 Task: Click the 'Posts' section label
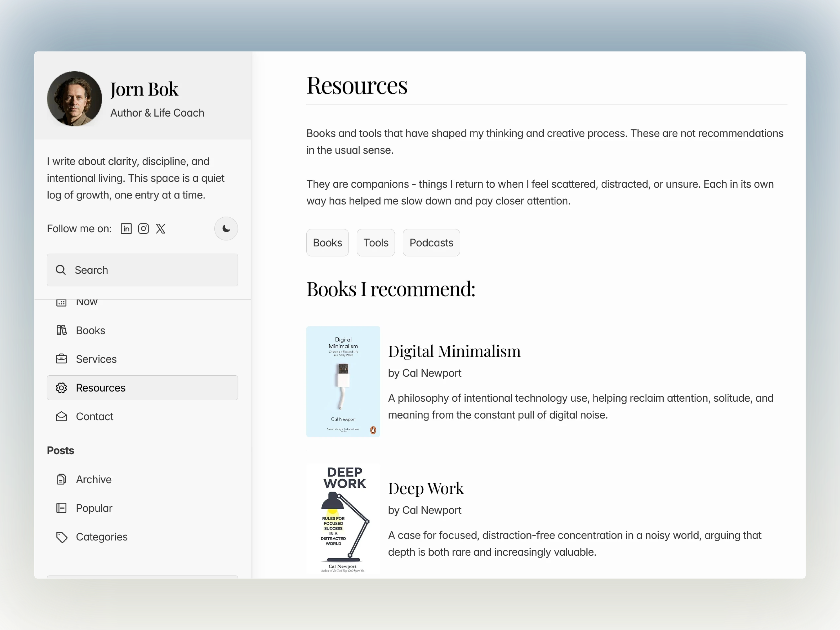pos(60,451)
